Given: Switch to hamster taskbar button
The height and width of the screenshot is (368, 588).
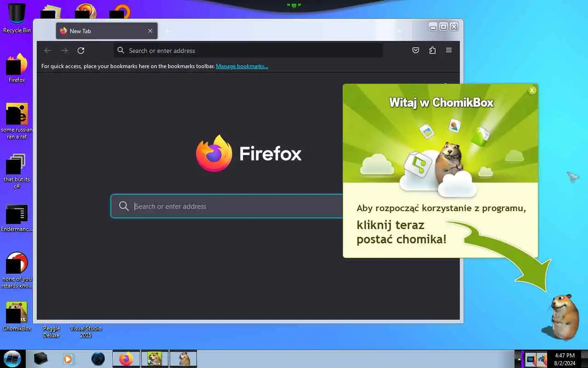Looking at the screenshot, I should 183,359.
